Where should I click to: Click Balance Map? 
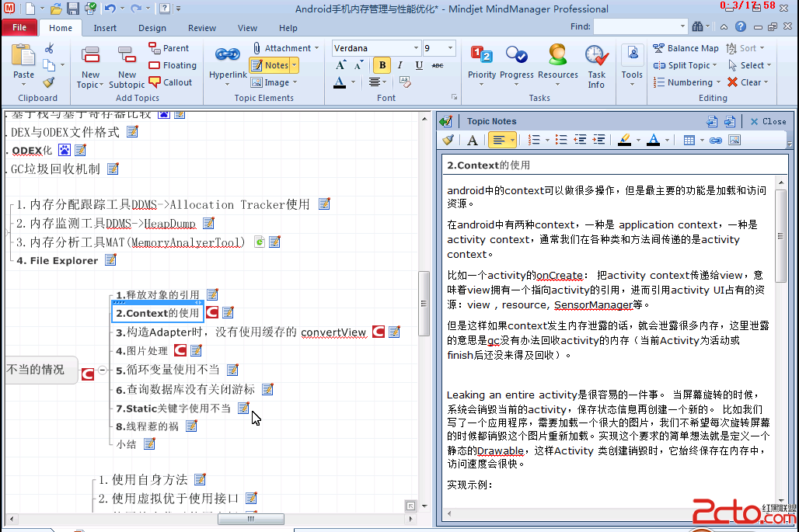(x=686, y=48)
